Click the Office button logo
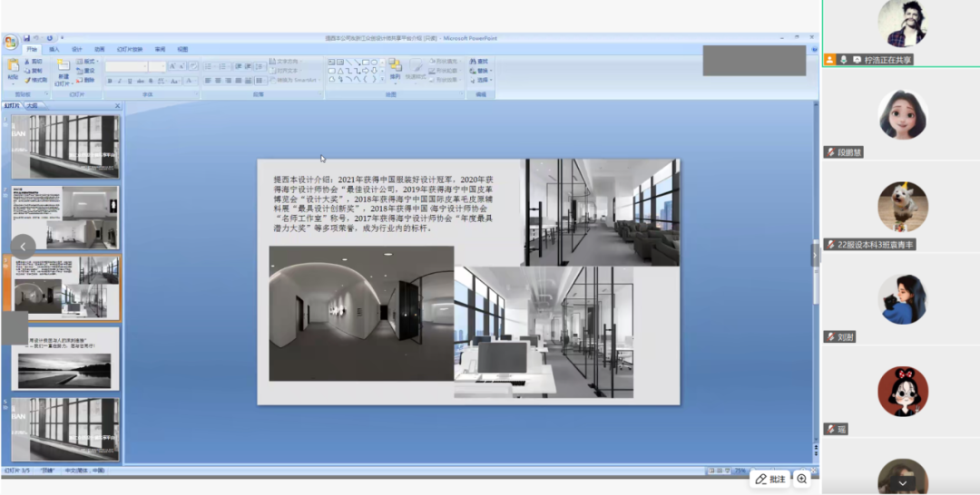Image resolution: width=980 pixels, height=495 pixels. (11, 42)
